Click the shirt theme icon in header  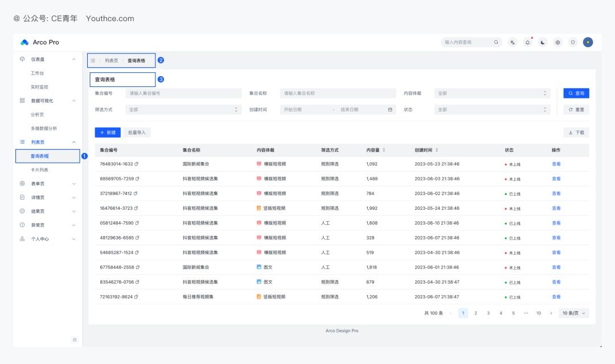pos(573,42)
